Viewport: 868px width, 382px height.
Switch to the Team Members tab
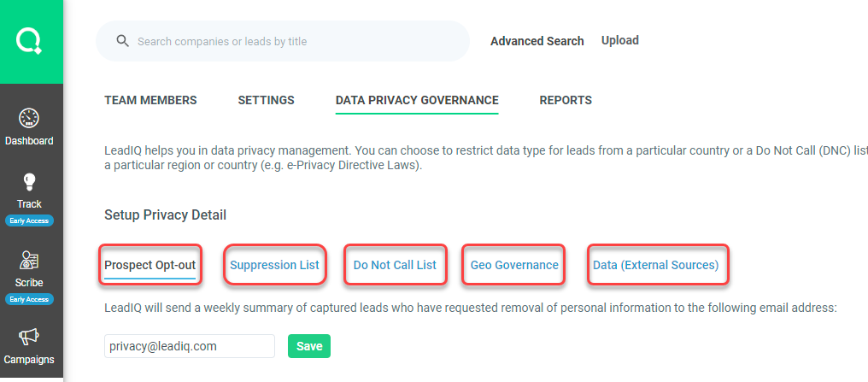coord(150,100)
